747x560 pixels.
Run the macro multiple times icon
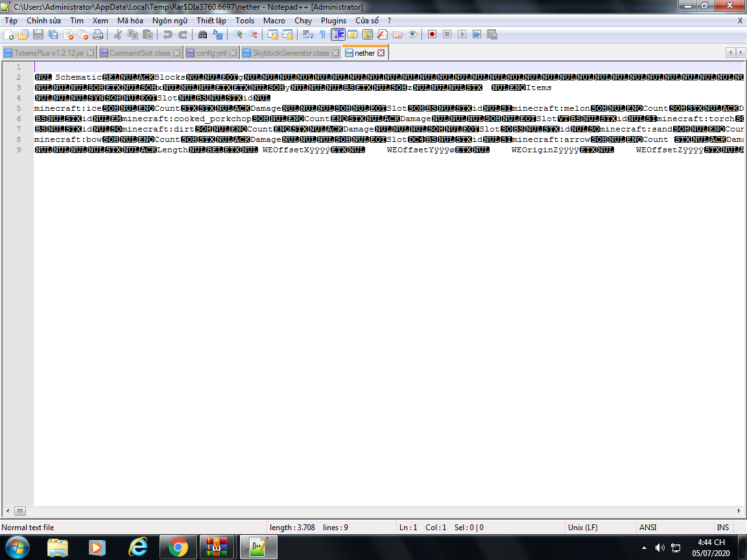[x=477, y=34]
